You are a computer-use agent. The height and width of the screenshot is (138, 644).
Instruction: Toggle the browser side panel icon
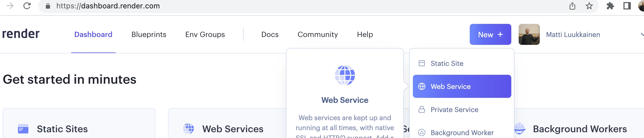(627, 6)
